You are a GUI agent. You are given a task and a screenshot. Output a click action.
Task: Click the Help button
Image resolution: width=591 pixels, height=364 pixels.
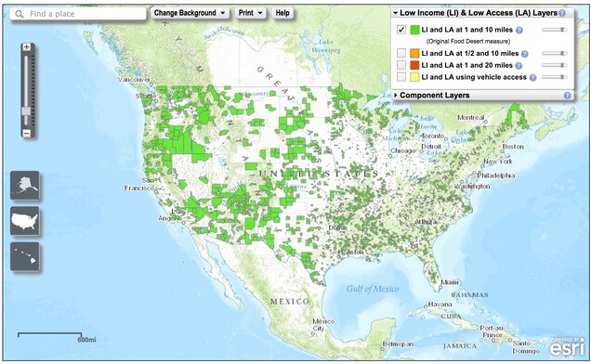pyautogui.click(x=282, y=13)
